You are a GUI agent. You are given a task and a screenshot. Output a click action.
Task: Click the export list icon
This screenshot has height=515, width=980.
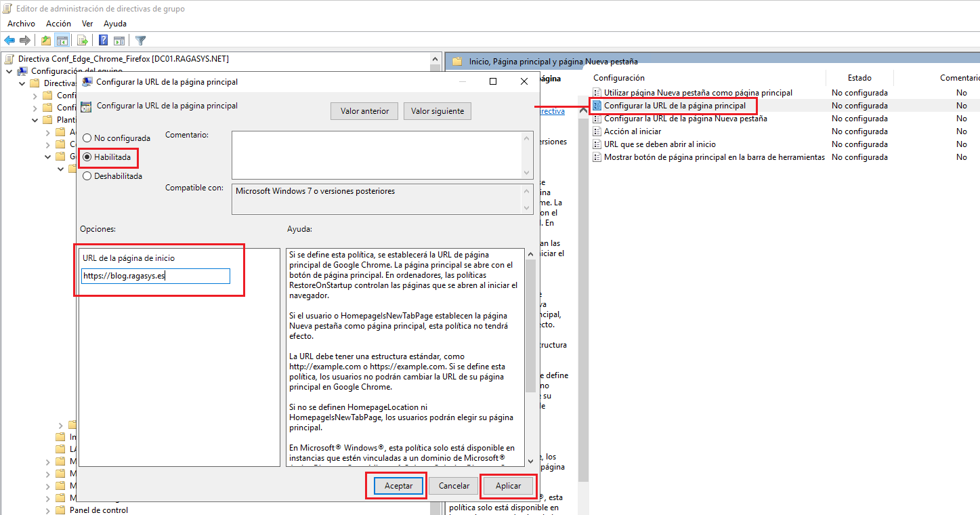82,40
